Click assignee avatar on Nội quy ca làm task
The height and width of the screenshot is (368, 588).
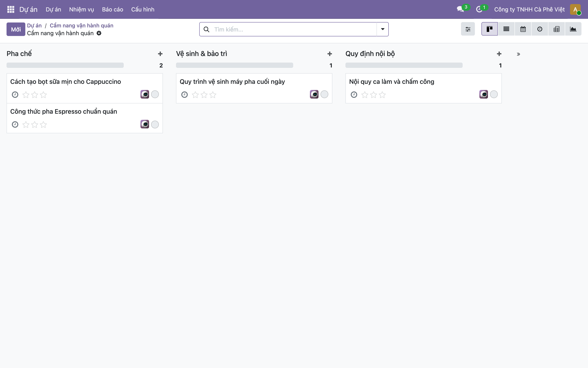tap(483, 94)
